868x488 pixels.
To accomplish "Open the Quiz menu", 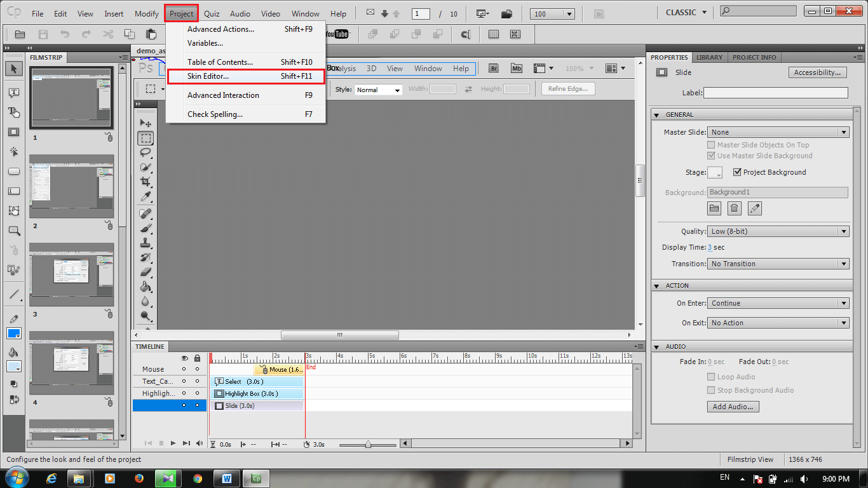I will point(212,14).
